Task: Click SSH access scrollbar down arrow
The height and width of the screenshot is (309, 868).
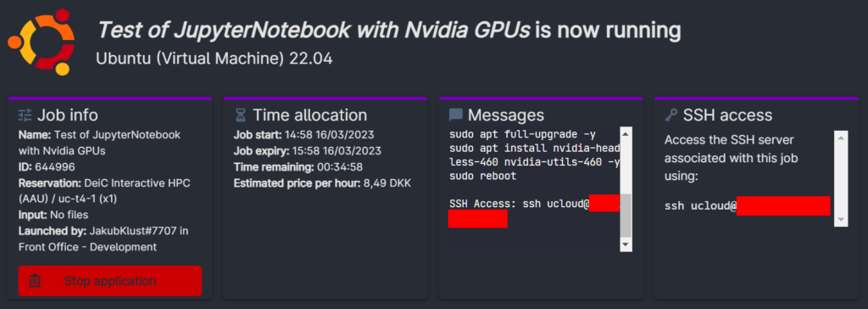Action: pyautogui.click(x=841, y=220)
